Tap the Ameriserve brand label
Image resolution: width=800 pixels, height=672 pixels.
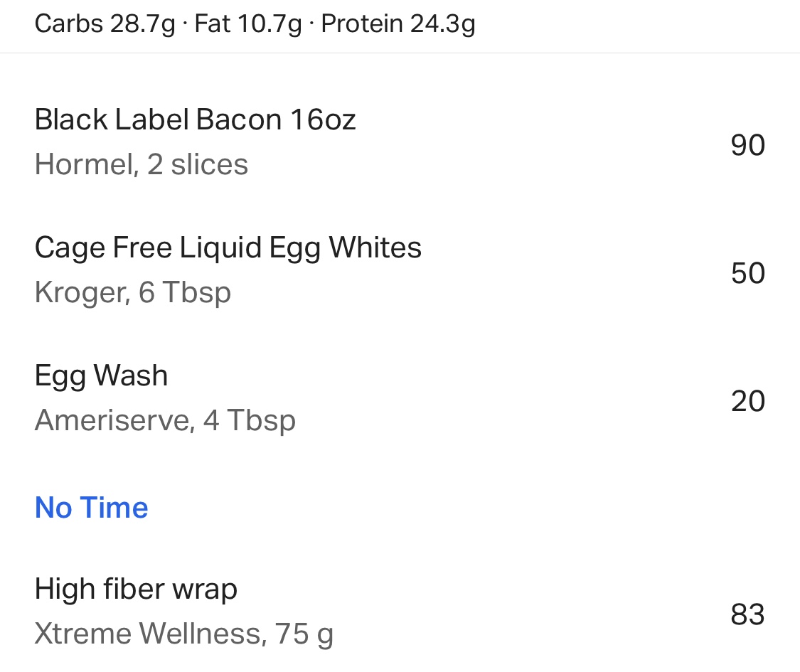(x=112, y=421)
